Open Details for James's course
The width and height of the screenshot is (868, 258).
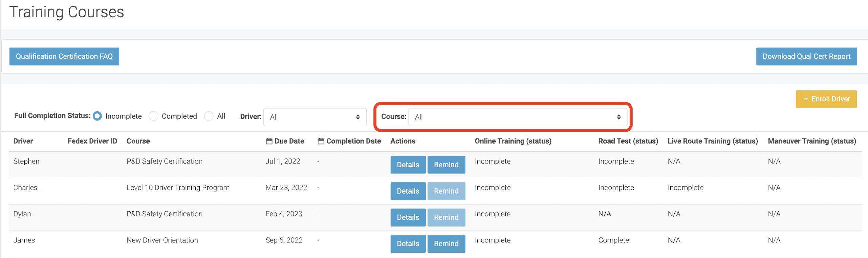[408, 244]
